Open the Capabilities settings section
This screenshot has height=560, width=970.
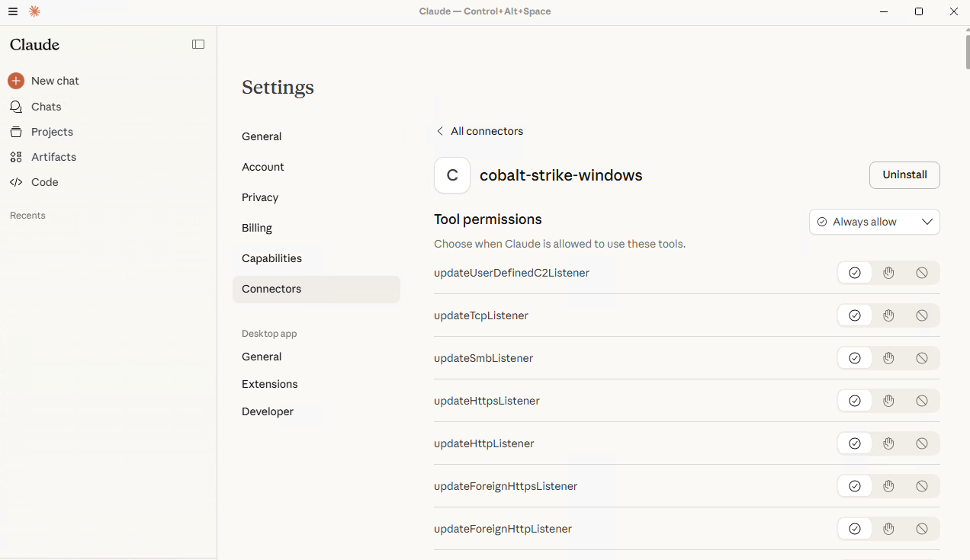pos(271,258)
